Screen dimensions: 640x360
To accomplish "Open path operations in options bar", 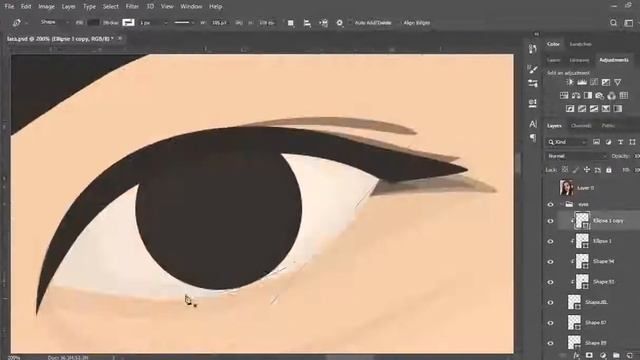I will pos(290,23).
